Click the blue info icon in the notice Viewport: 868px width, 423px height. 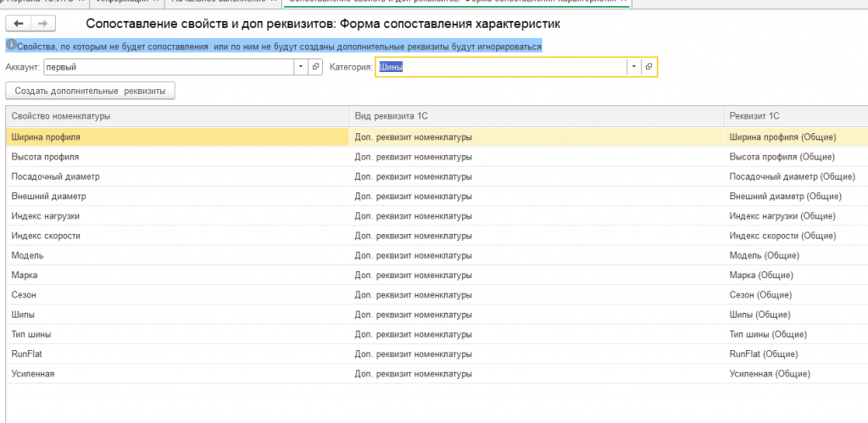pos(10,46)
